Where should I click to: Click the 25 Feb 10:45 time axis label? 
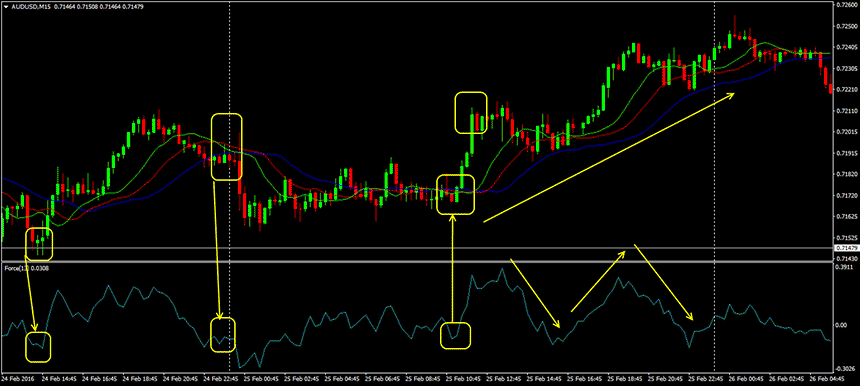pyautogui.click(x=463, y=379)
